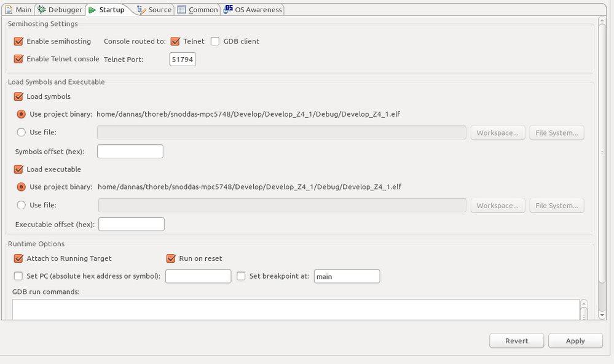Click the symbols project binary path text
Image resolution: width=614 pixels, height=364 pixels.
pos(248,114)
